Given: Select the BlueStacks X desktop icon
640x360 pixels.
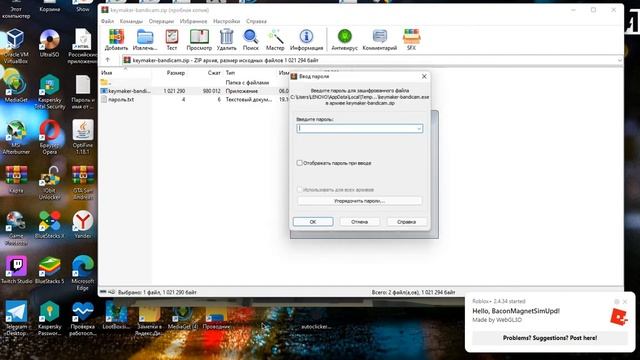Looking at the screenshot, I should pyautogui.click(x=49, y=224).
